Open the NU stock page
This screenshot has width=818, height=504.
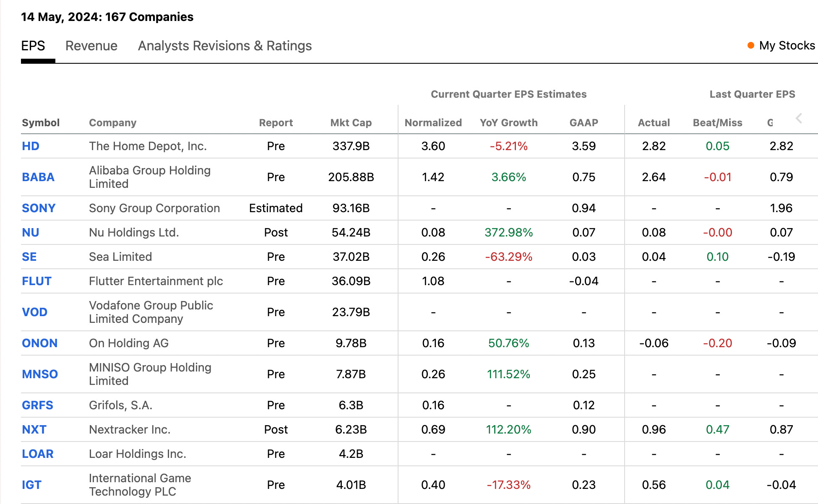[x=31, y=232]
